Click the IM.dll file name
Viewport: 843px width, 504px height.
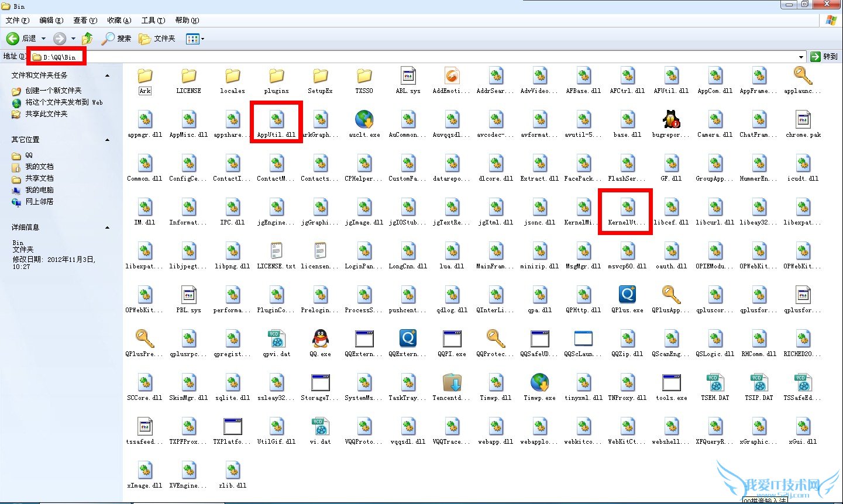(144, 223)
